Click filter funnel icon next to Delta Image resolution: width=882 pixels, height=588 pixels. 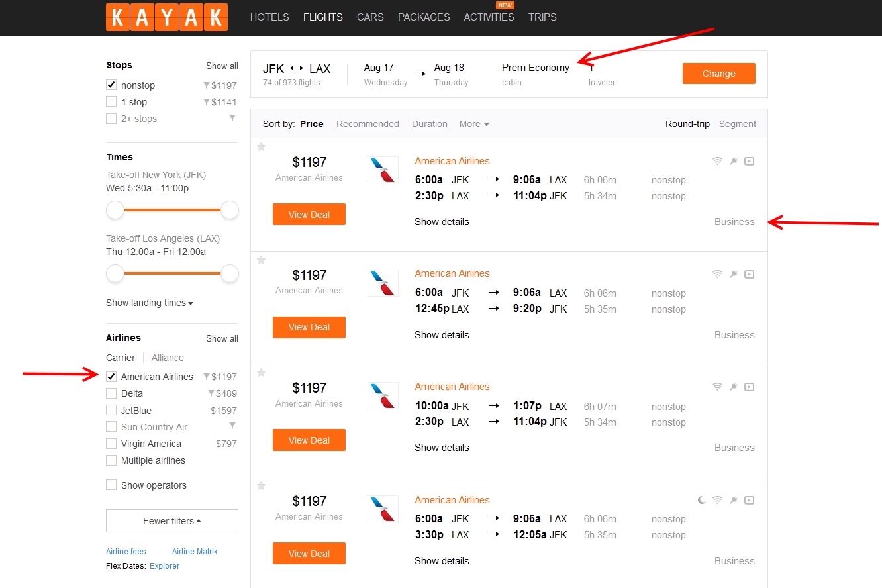point(211,393)
